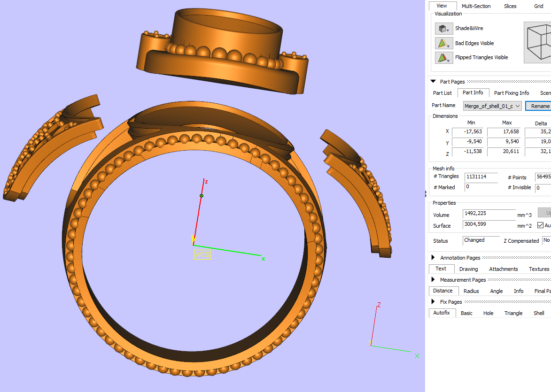Collapse the Part Pages section

click(433, 82)
